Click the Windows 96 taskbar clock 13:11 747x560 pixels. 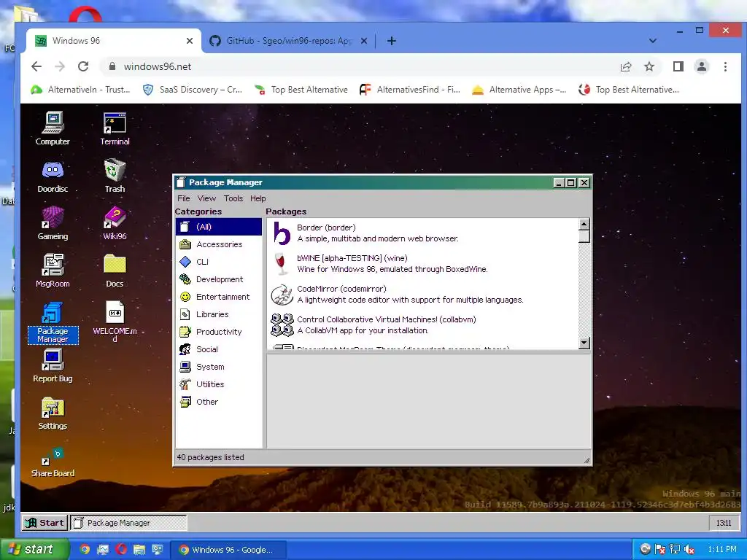724,523
